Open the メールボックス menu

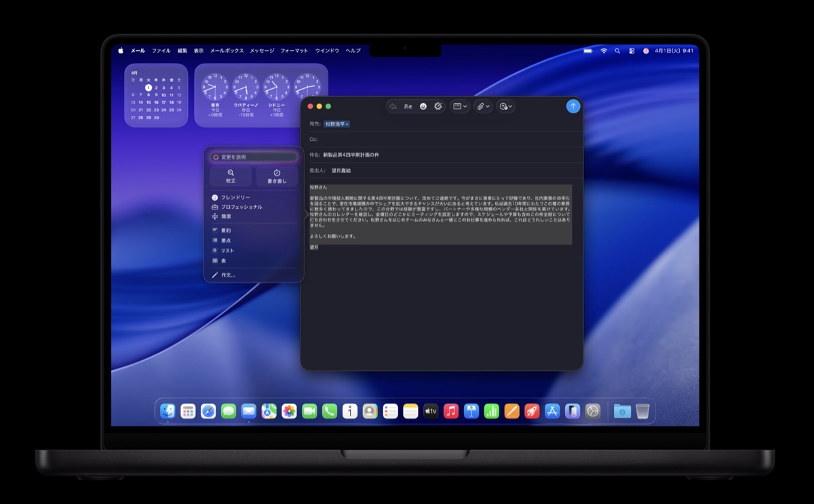(x=227, y=51)
